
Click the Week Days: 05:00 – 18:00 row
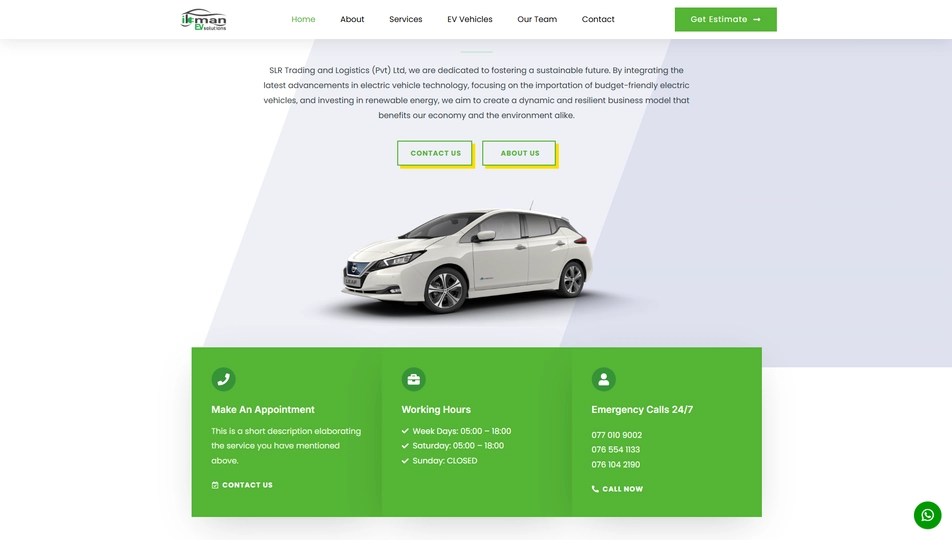456,431
